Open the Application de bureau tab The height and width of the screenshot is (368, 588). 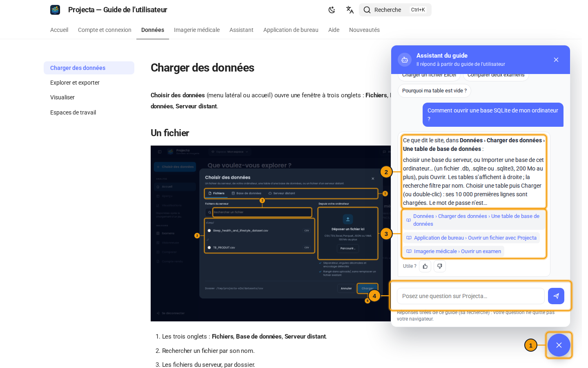(291, 30)
